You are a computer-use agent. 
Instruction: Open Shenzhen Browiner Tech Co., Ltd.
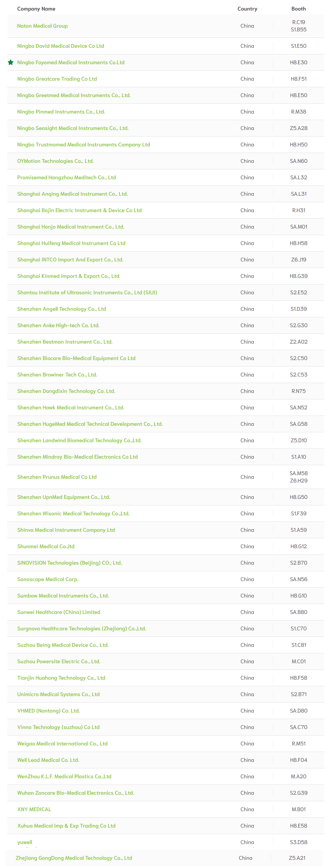click(57, 375)
